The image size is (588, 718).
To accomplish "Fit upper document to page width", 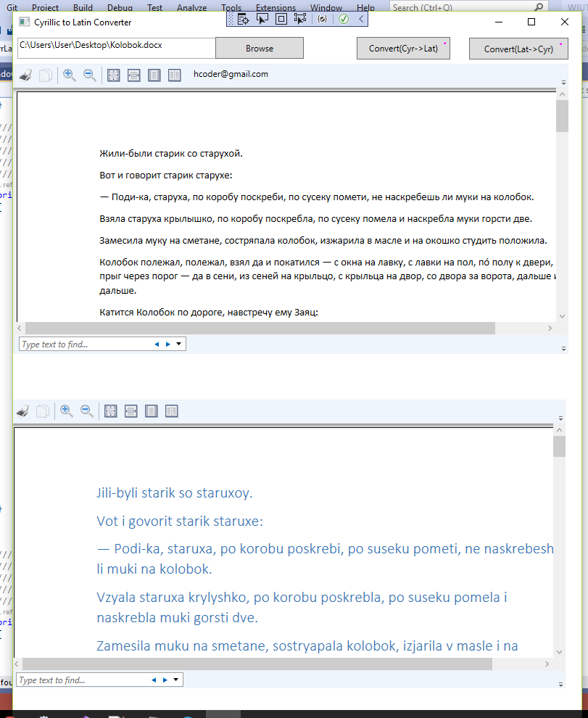I will click(x=133, y=75).
